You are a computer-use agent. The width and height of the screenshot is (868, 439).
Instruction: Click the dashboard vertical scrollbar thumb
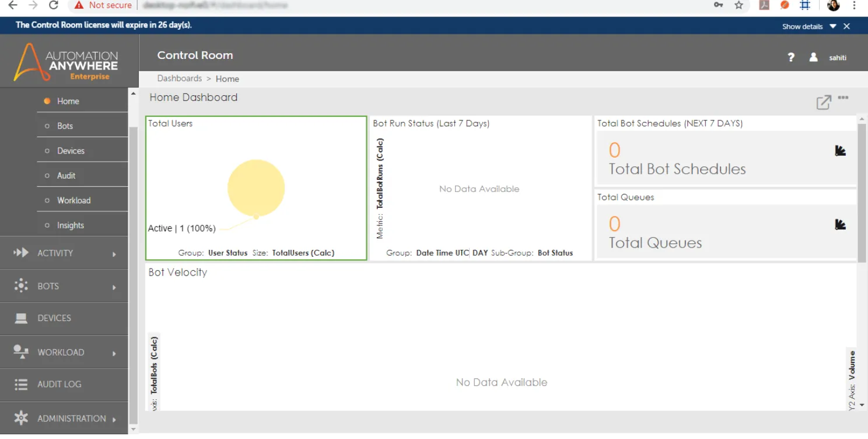pyautogui.click(x=862, y=192)
